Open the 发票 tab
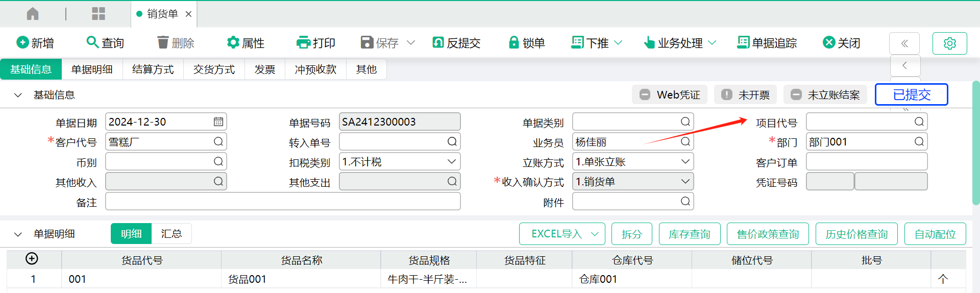This screenshot has height=293, width=980. 264,69
